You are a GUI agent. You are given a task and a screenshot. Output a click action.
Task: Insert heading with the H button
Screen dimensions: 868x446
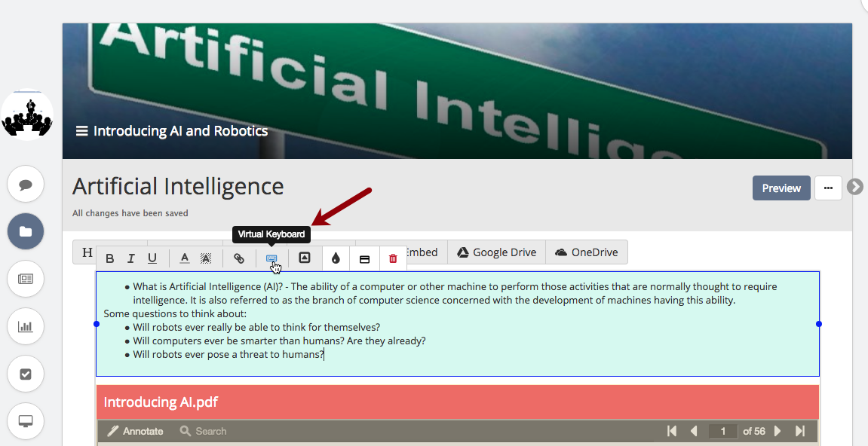pos(87,252)
